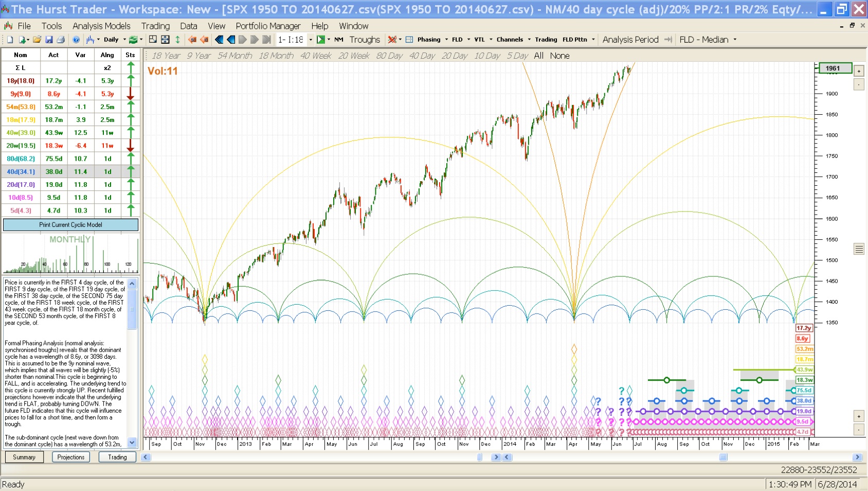Open help via the blue question icon

(76, 40)
